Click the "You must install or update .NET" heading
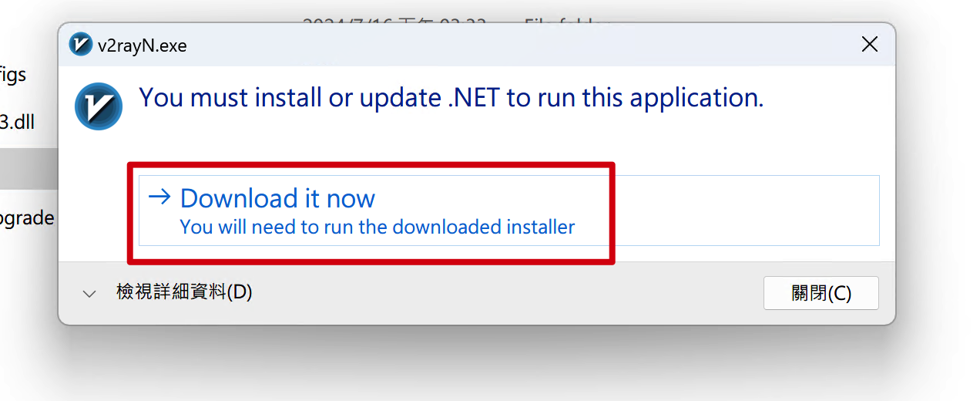The width and height of the screenshot is (980, 401). [x=451, y=98]
